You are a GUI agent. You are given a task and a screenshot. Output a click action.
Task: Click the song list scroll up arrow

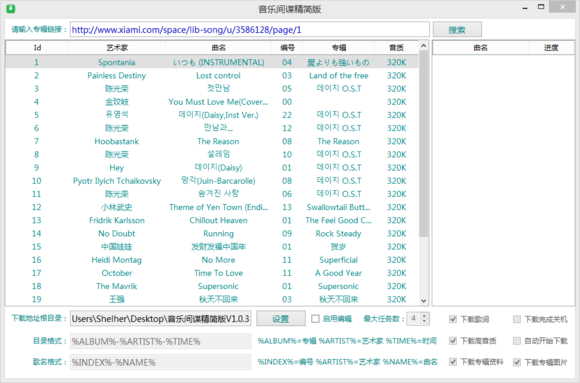(424, 46)
